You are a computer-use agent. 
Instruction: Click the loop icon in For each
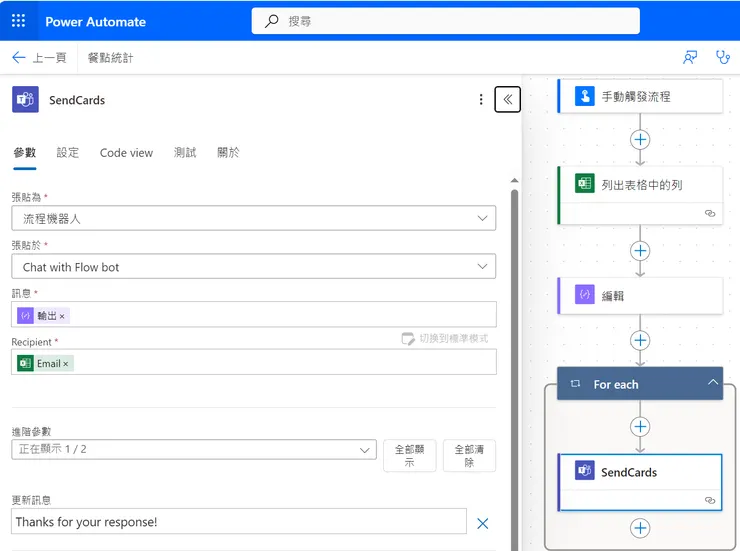click(575, 384)
